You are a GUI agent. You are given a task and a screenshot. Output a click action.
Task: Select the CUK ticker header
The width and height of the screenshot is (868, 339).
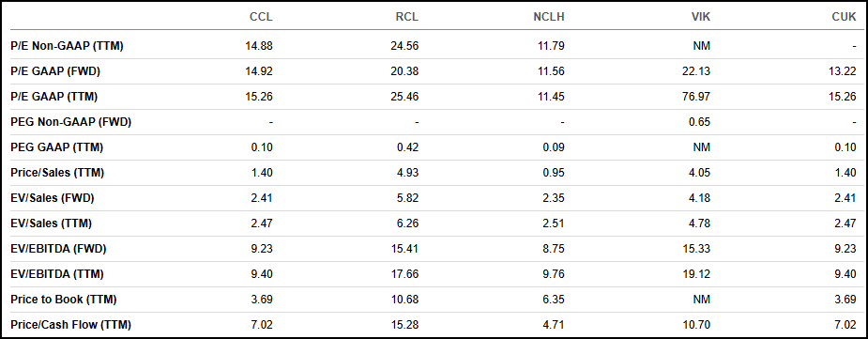click(x=845, y=17)
